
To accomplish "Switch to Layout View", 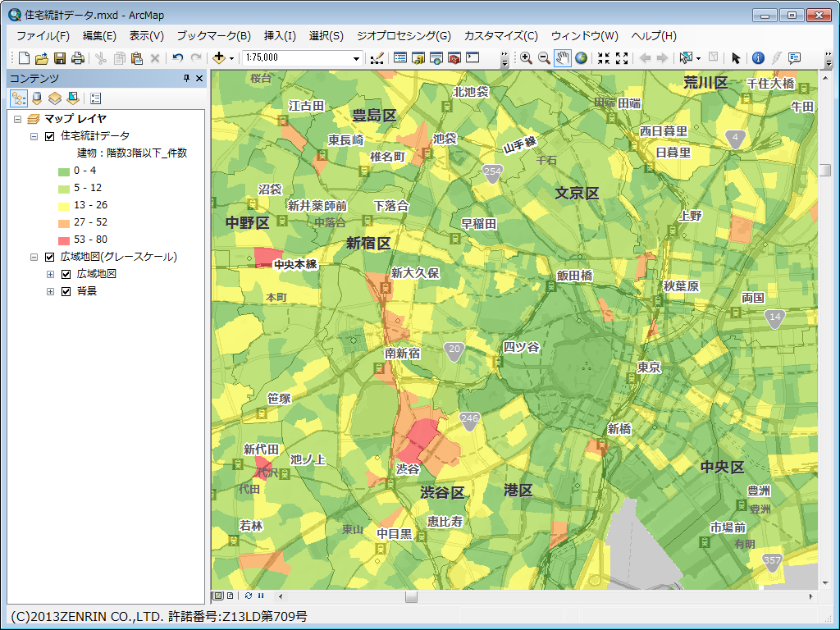I will point(231,596).
